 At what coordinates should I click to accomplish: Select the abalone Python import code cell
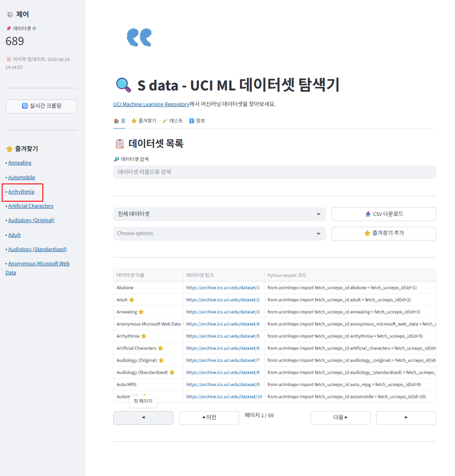coord(350,287)
